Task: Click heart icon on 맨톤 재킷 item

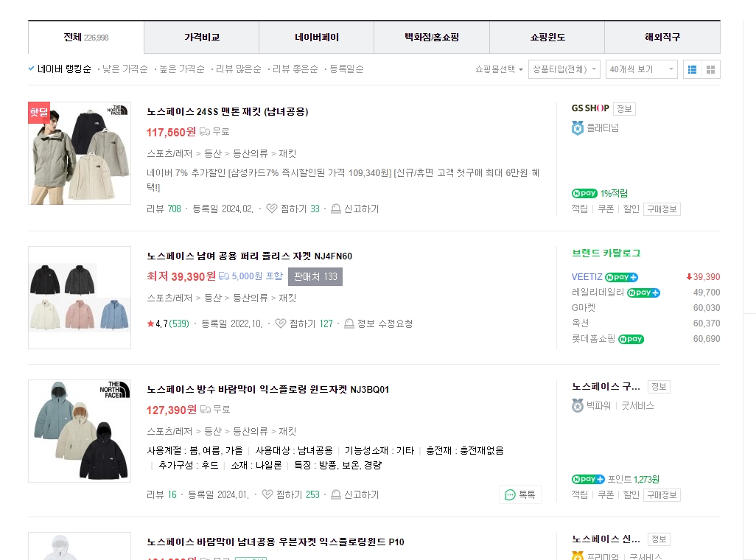Action: pos(271,209)
